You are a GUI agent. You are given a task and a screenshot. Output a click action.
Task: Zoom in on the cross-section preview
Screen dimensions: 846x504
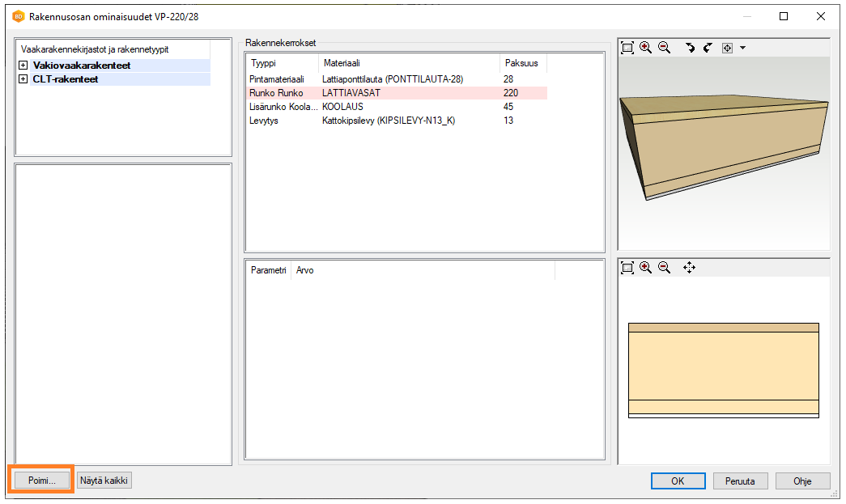click(645, 267)
